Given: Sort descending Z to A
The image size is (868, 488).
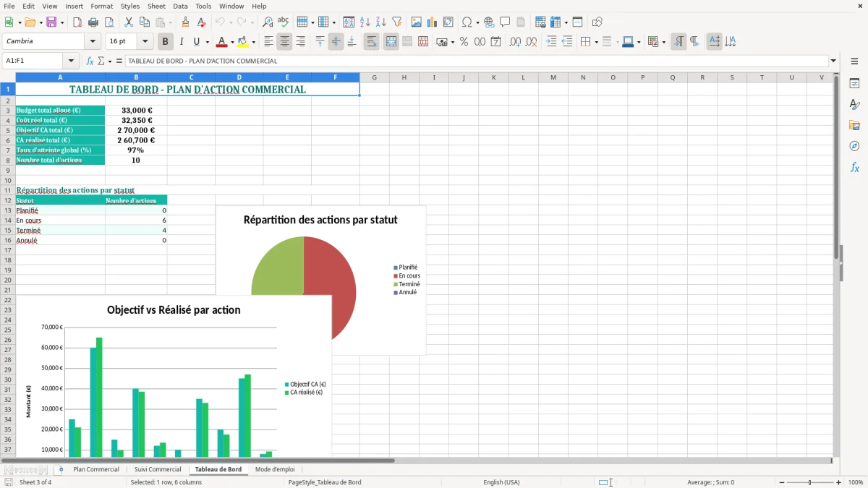Looking at the screenshot, I should tap(381, 22).
